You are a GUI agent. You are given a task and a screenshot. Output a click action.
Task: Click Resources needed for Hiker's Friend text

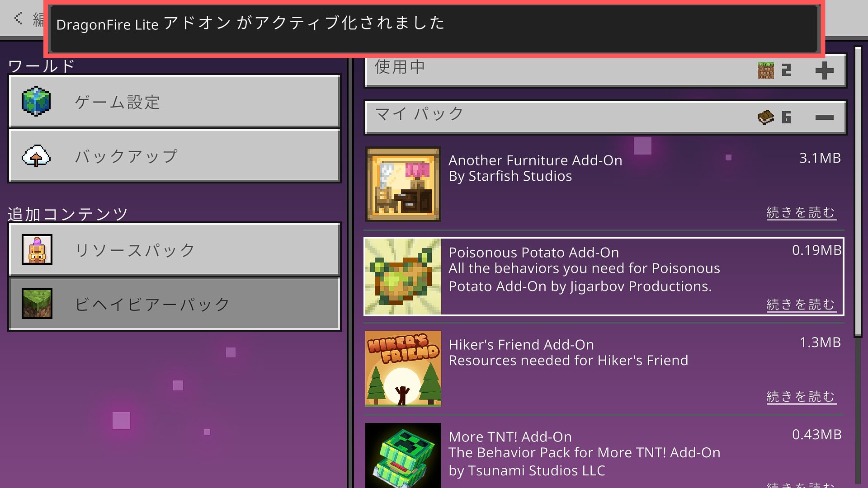(x=568, y=361)
